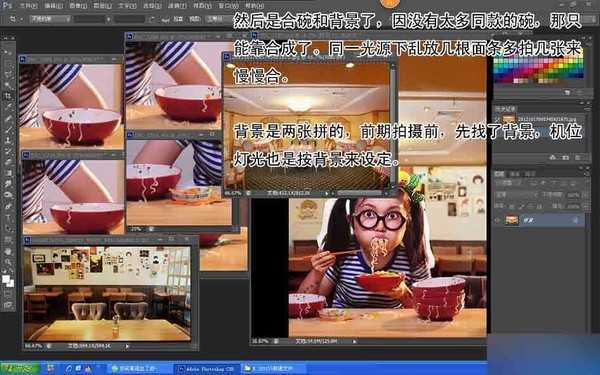This screenshot has width=600, height=375.
Task: Delete current history state
Action: point(578,158)
